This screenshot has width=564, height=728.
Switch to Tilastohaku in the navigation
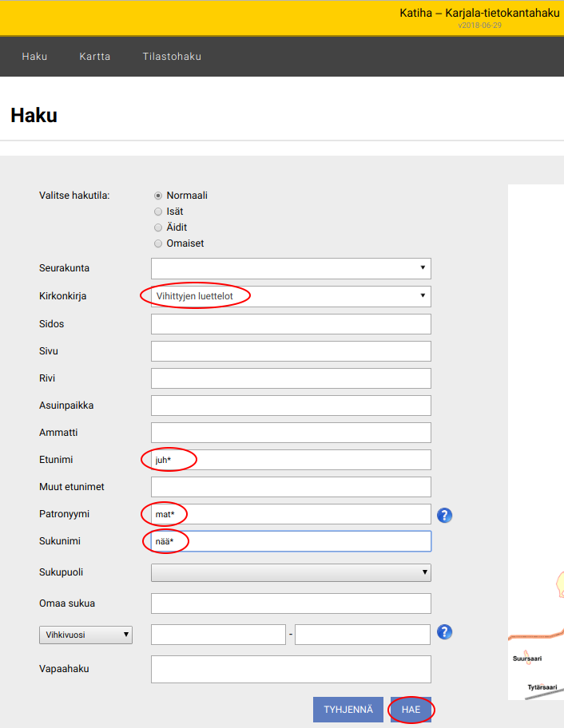[x=172, y=57]
